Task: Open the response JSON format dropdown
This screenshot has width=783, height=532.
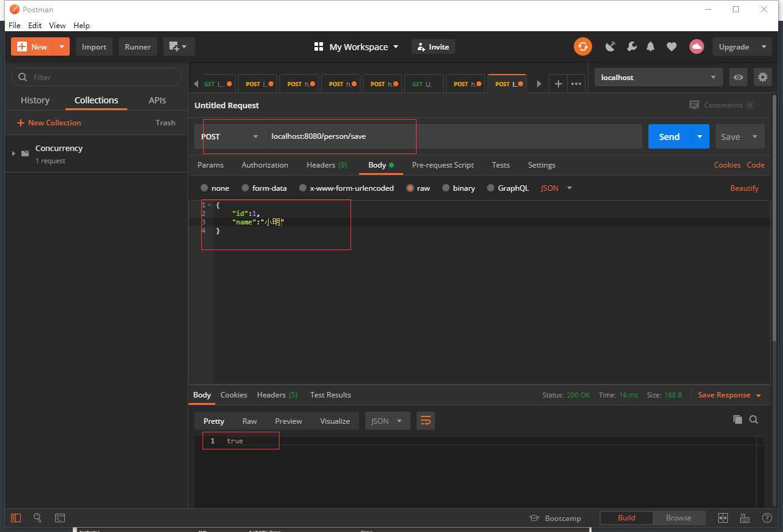Action: 387,421
